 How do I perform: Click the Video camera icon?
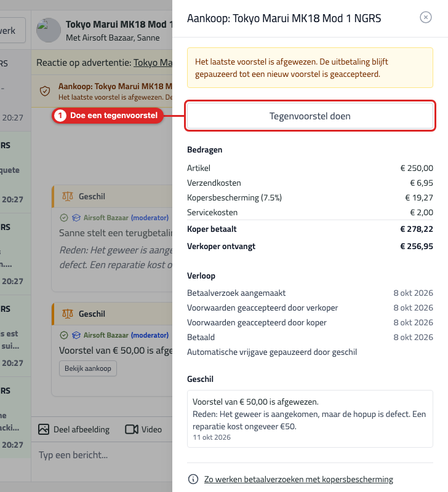[132, 429]
